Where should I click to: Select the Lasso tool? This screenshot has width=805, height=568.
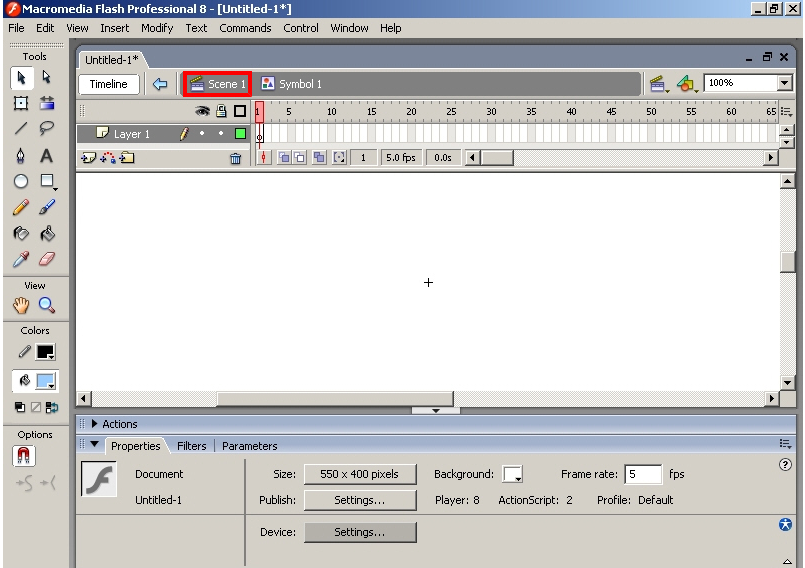click(47, 128)
